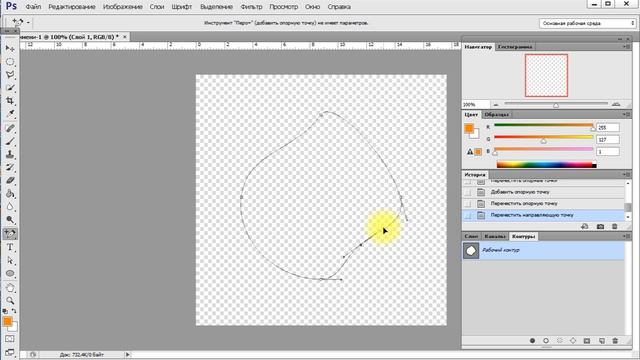Toggle Quick Mask mode
This screenshot has height=360, width=640.
tap(10, 339)
